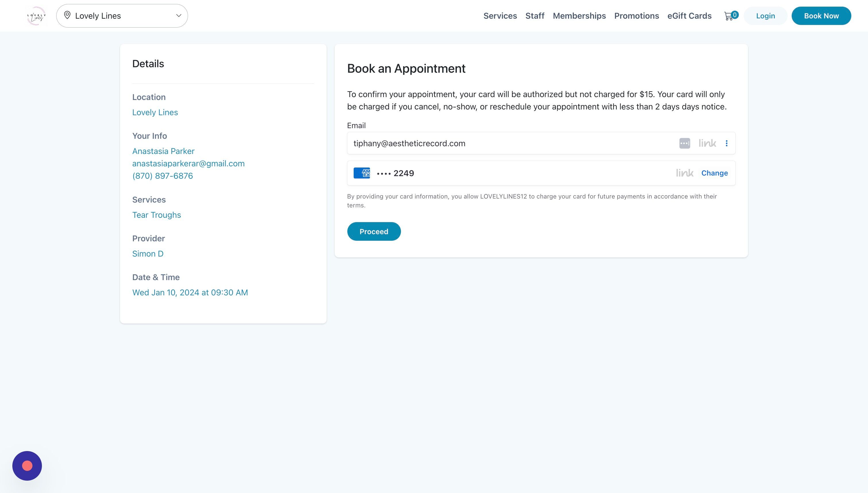Click the Amex card icon
Image resolution: width=868 pixels, height=493 pixels.
click(362, 173)
